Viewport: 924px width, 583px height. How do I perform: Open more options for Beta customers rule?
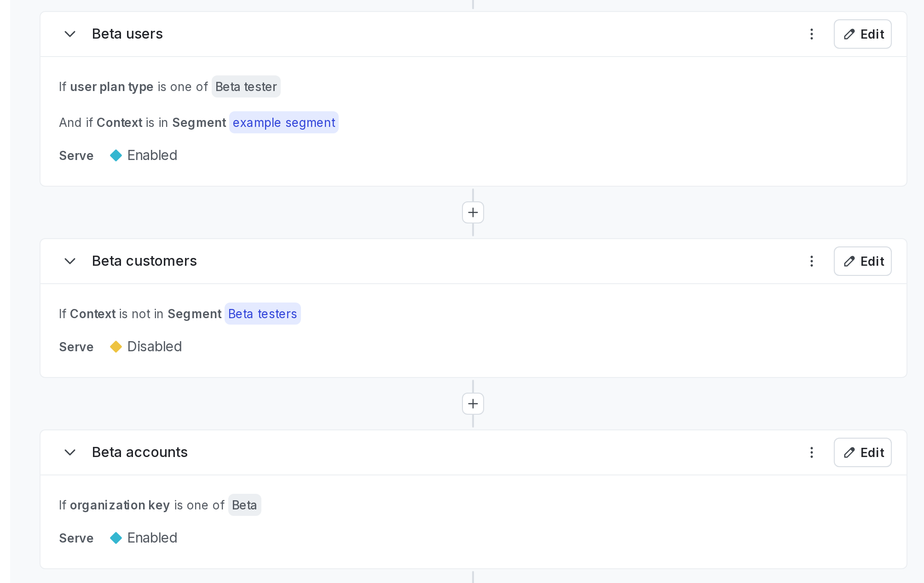point(812,261)
